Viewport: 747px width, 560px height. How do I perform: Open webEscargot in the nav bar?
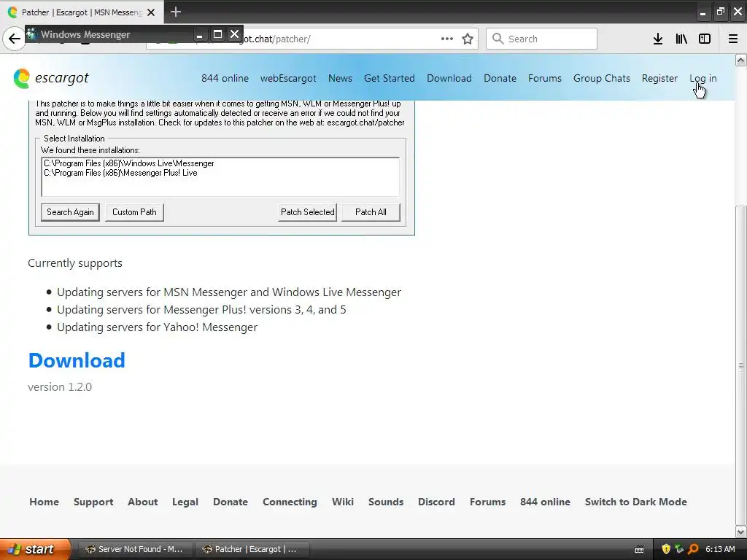pos(288,78)
